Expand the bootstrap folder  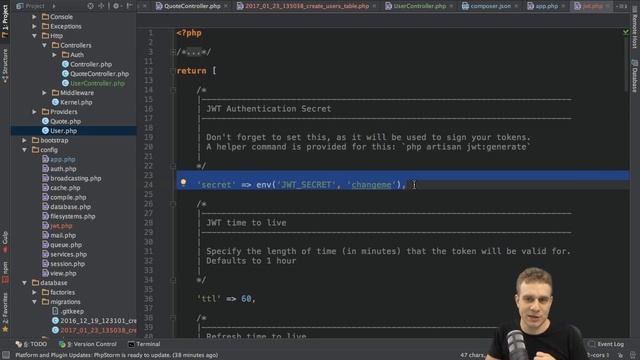click(x=24, y=140)
